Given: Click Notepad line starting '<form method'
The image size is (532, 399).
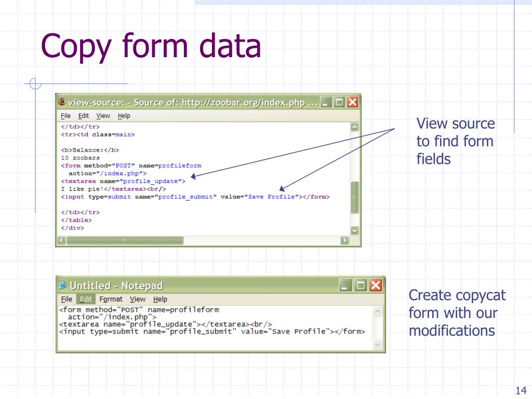Looking at the screenshot, I should (x=139, y=310).
